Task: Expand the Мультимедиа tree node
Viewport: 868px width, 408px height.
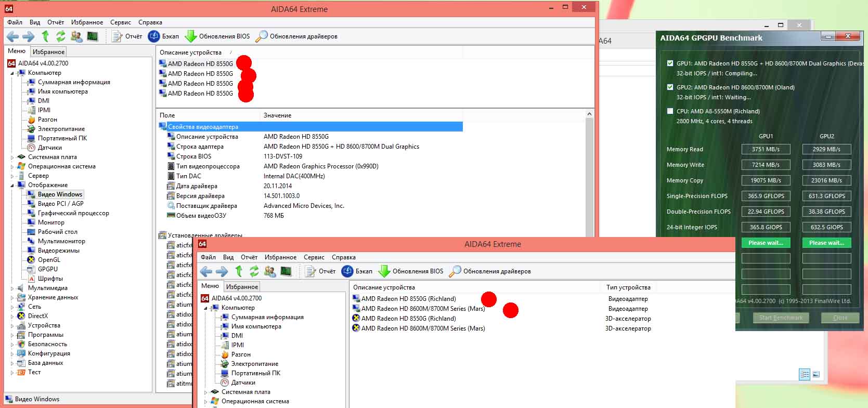Action: [x=12, y=288]
